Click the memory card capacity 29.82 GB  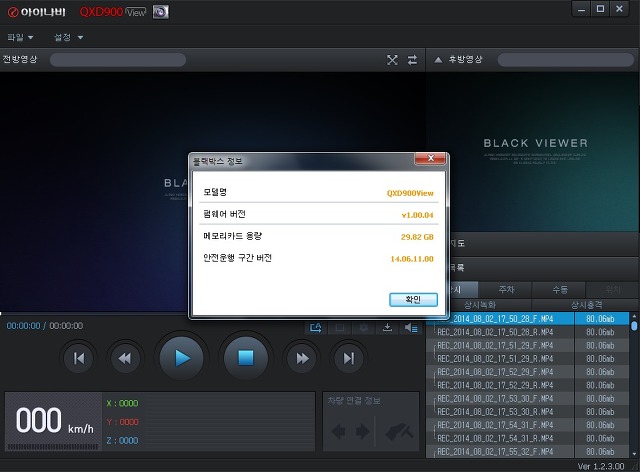click(x=417, y=237)
